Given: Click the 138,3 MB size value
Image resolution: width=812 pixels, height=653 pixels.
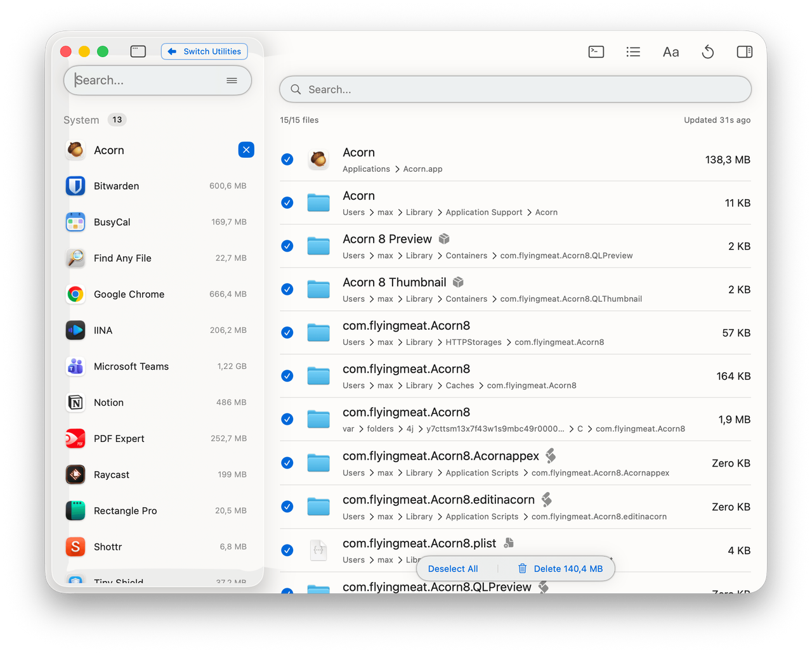Looking at the screenshot, I should 728,160.
